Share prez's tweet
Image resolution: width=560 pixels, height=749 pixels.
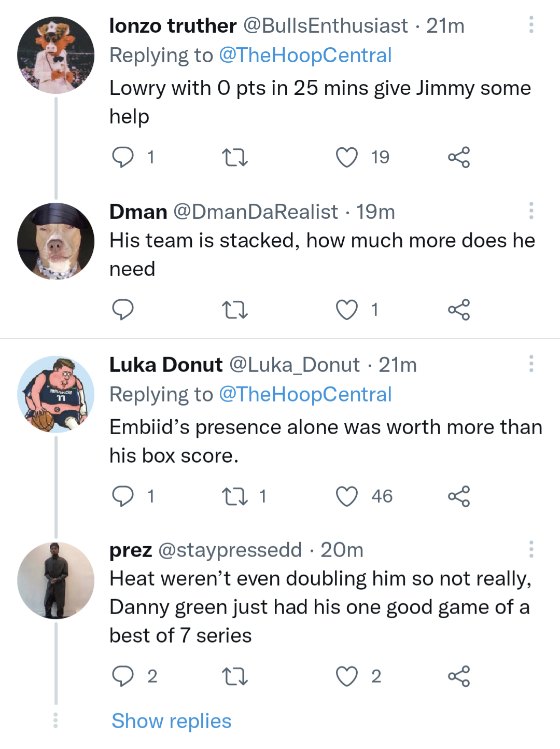pyautogui.click(x=459, y=676)
